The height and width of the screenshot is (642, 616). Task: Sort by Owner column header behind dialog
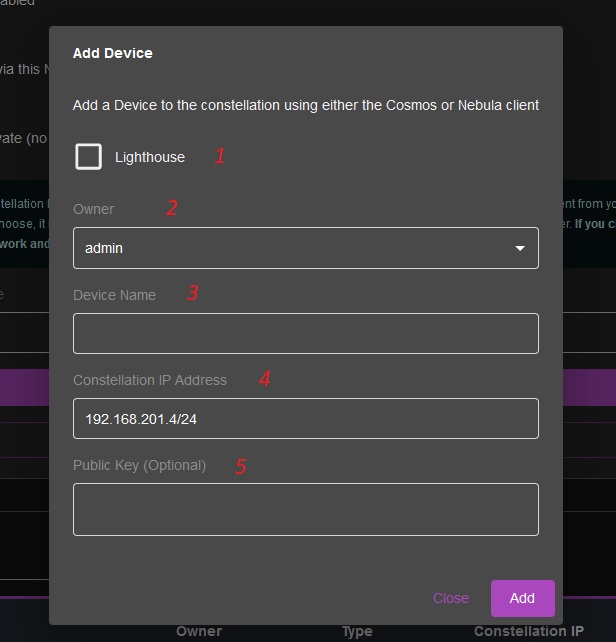199,631
